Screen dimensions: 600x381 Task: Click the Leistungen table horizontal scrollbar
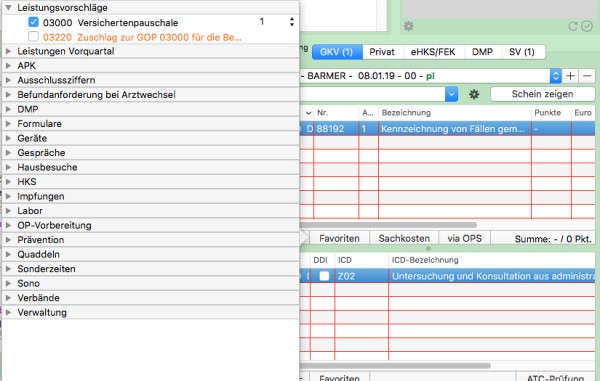(389, 225)
